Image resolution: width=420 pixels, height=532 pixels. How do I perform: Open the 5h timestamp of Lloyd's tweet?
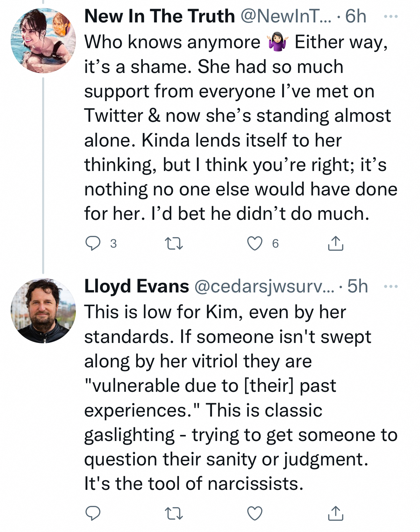tap(357, 286)
